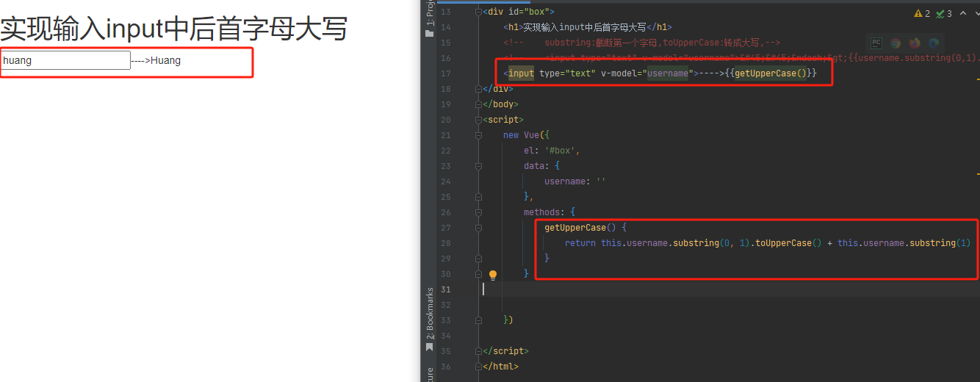Click the toUpperCase() call on line 28

(x=788, y=243)
